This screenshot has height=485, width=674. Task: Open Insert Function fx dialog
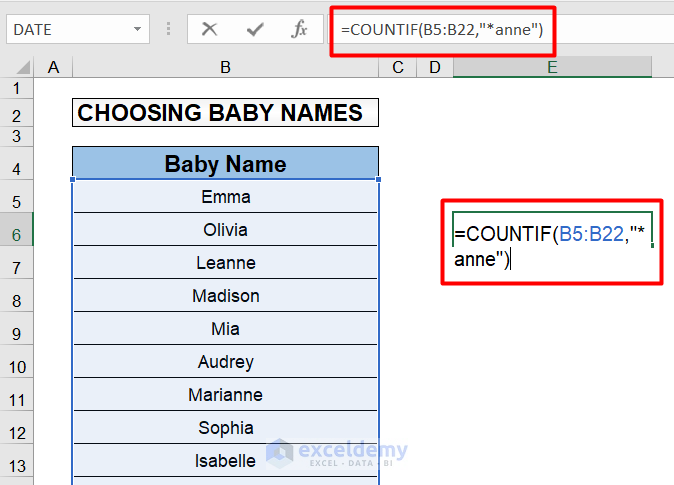click(299, 29)
